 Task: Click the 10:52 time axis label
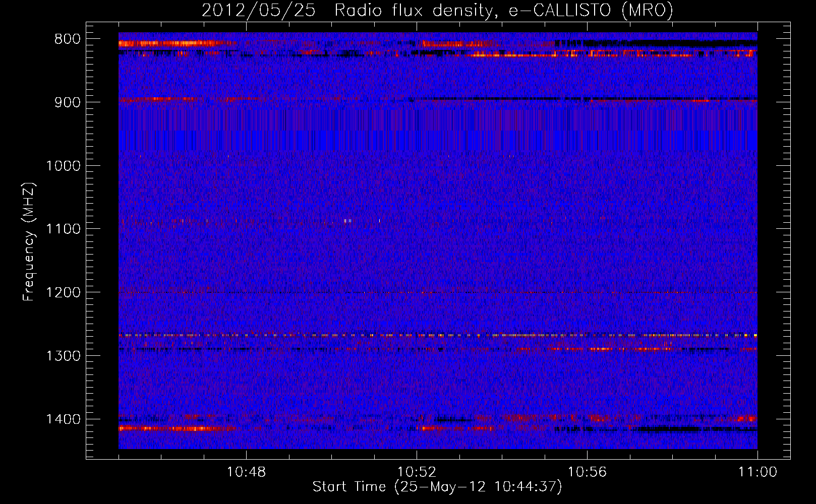tap(417, 472)
